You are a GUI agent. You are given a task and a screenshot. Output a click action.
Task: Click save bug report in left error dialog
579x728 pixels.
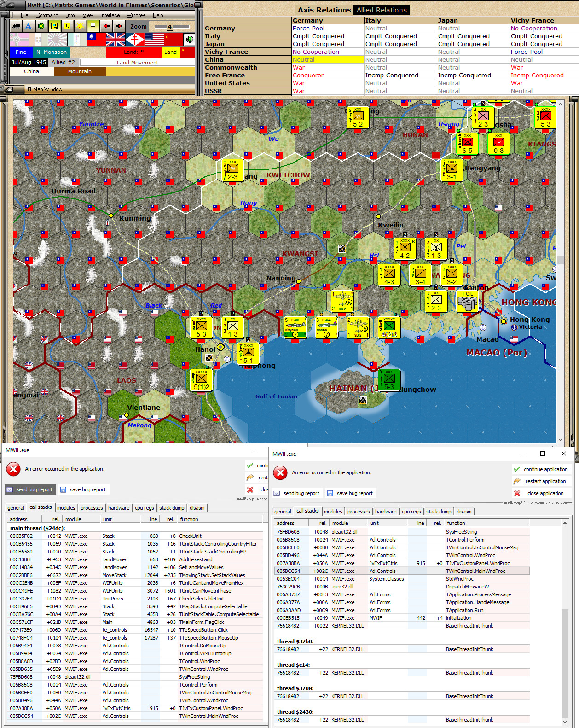pyautogui.click(x=83, y=489)
